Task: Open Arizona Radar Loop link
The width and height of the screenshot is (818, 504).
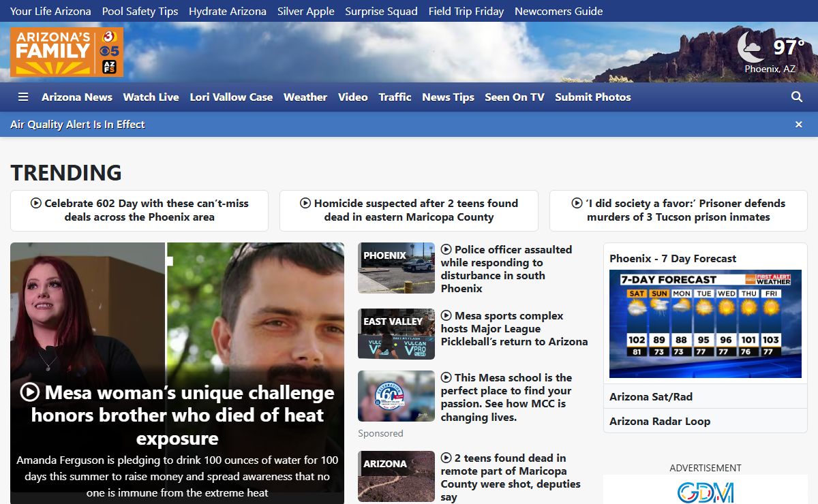Action: coord(660,422)
